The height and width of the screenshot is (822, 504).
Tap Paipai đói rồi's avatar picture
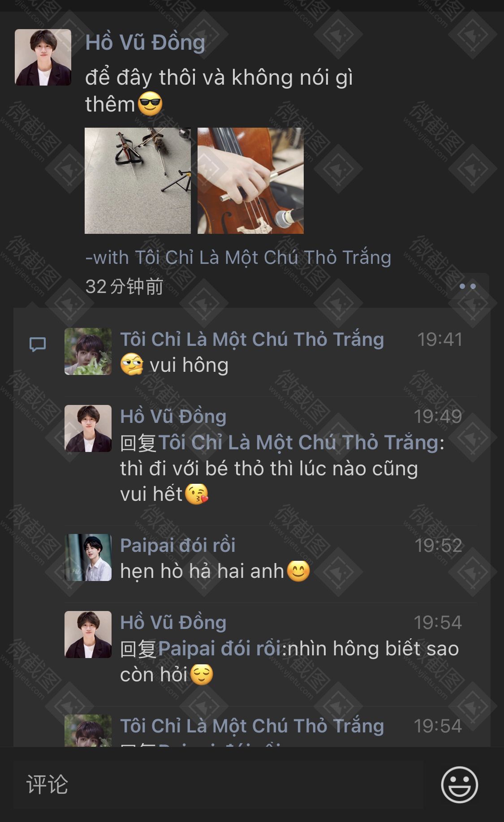[x=88, y=557]
